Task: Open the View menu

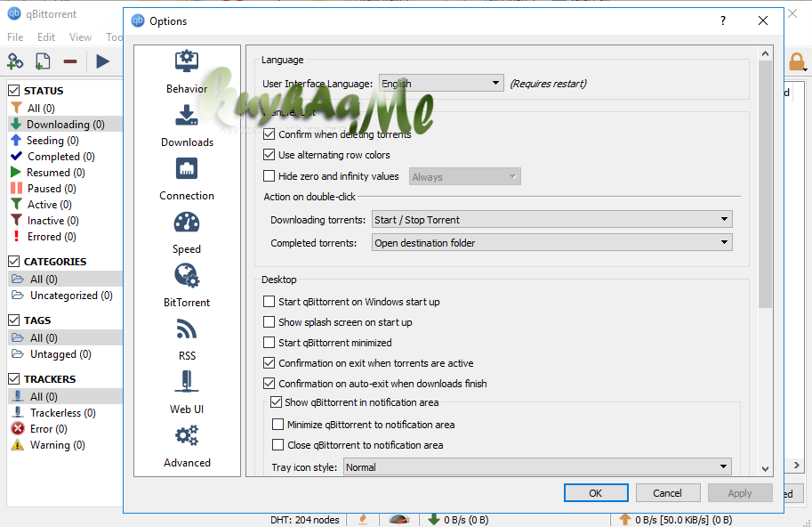Action: coord(80,37)
